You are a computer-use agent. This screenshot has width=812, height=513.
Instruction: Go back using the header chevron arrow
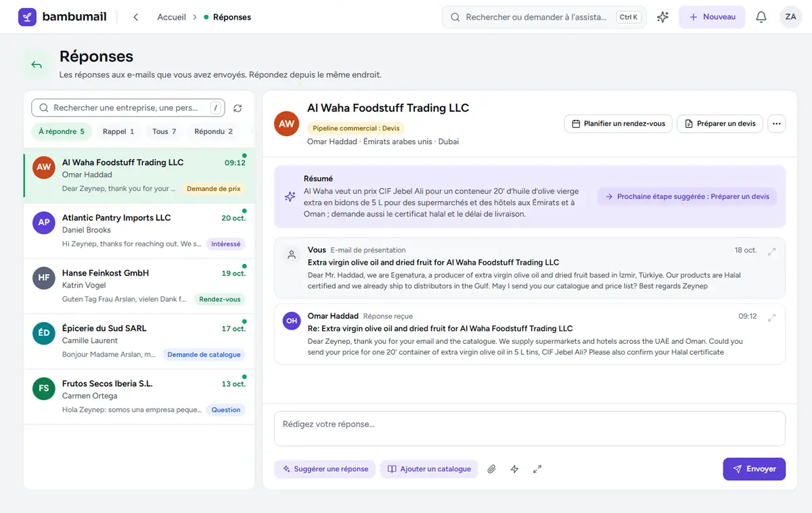135,17
